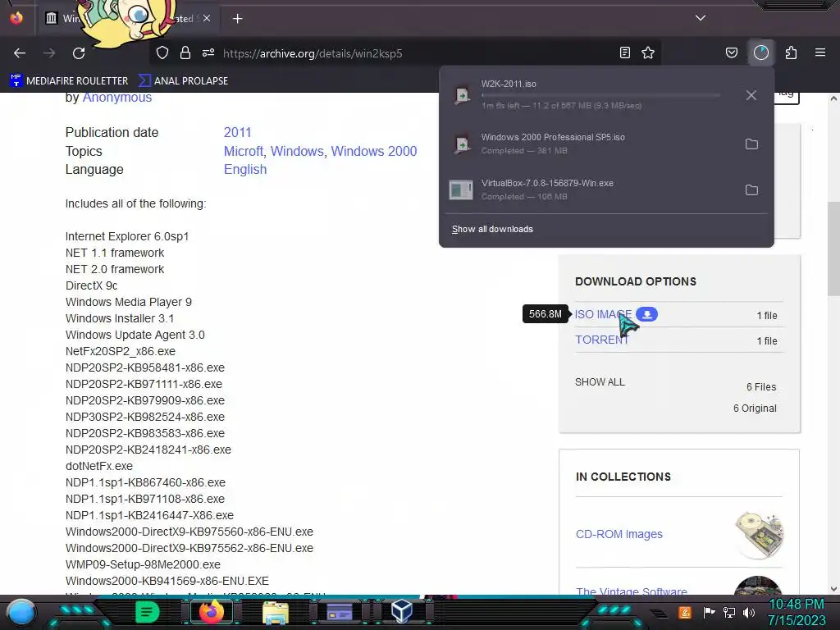The width and height of the screenshot is (840, 630).
Task: Open the taskbar clock and date
Action: 797,612
